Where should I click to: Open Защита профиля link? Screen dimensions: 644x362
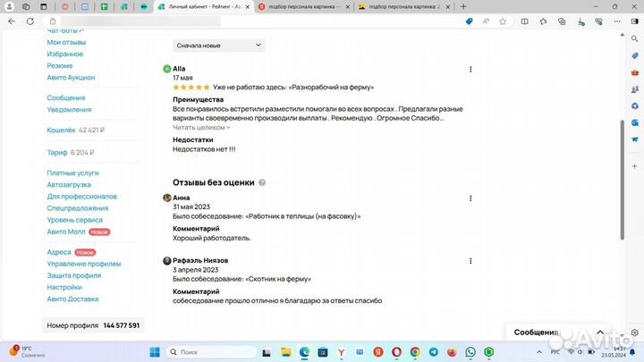click(x=74, y=275)
